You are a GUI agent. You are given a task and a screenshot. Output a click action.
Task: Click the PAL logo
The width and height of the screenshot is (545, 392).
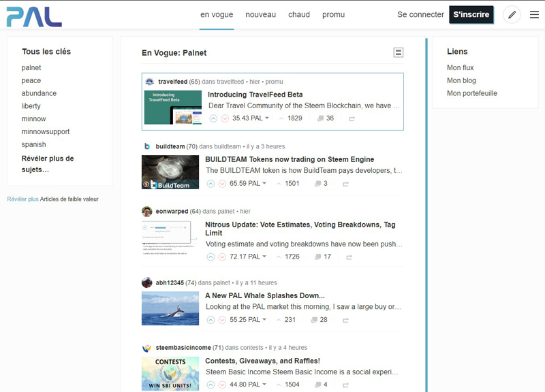[x=34, y=15]
